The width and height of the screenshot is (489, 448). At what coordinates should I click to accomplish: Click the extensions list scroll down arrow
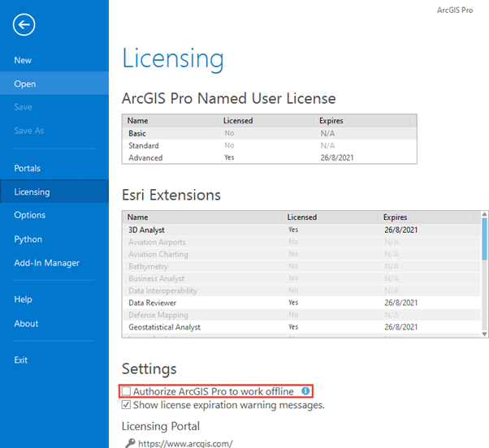click(484, 334)
